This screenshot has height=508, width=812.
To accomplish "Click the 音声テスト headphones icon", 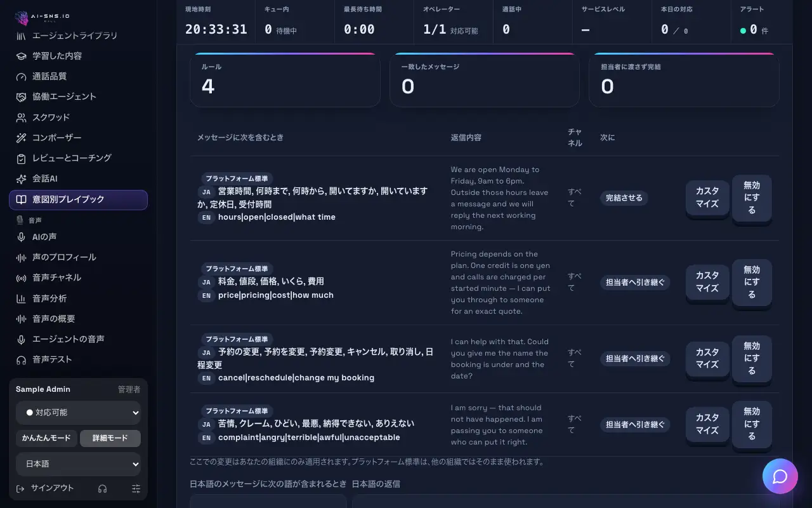I will [21, 359].
